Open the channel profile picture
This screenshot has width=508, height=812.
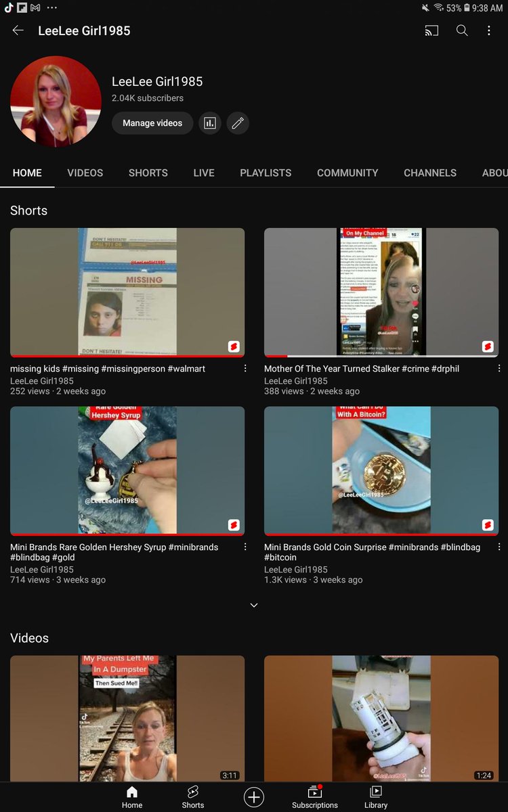point(56,101)
